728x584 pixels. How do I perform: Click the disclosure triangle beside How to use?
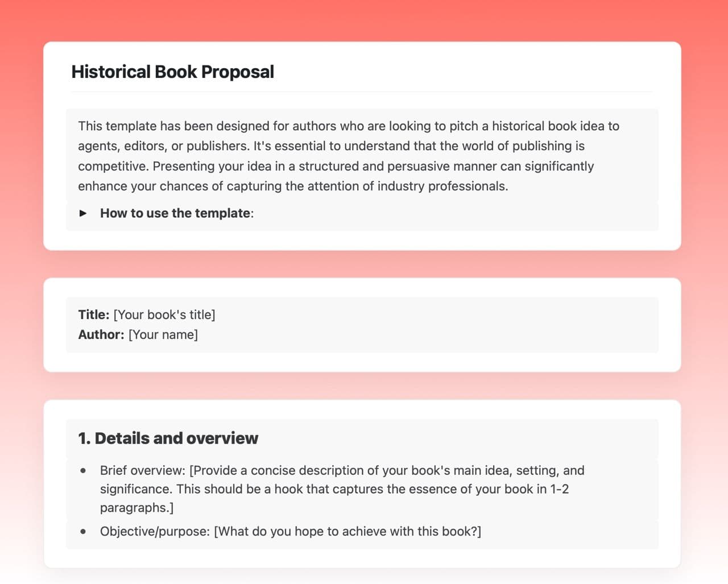(84, 213)
